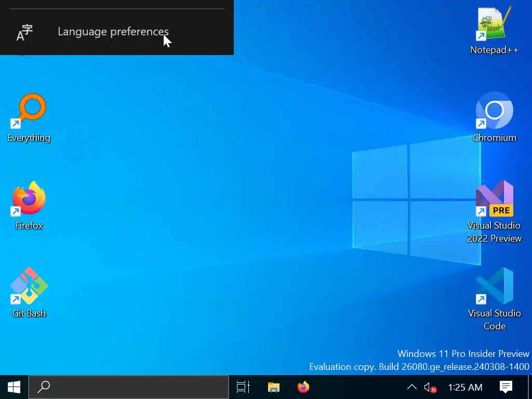Click the taskbar search box
The width and height of the screenshot is (532, 399).
click(x=129, y=387)
